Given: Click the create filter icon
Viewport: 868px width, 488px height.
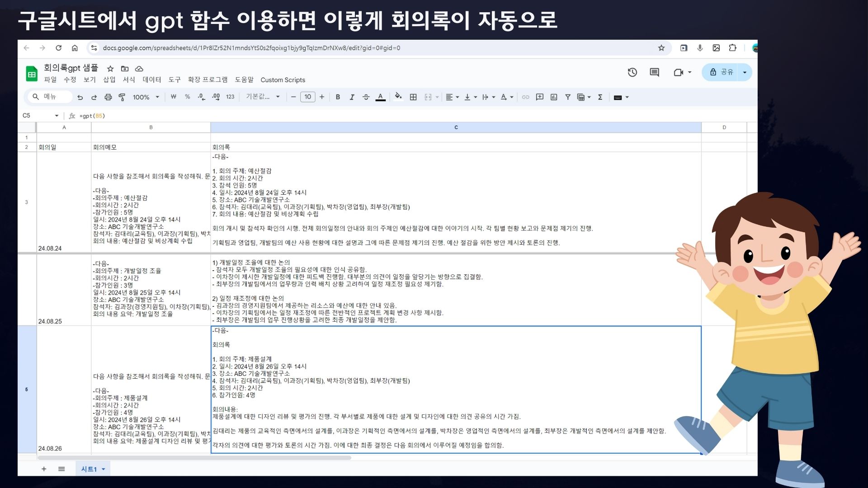Looking at the screenshot, I should coord(568,97).
